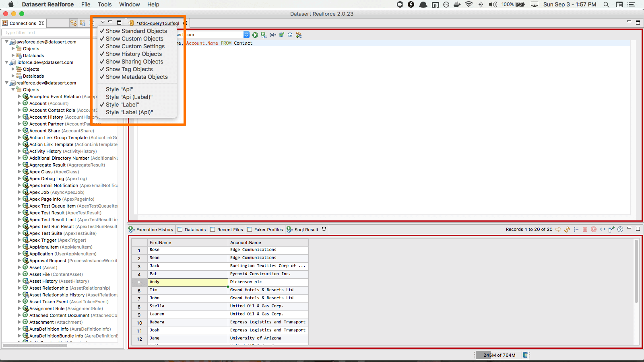
Task: Click the heap memory usage bar
Action: coord(499,355)
